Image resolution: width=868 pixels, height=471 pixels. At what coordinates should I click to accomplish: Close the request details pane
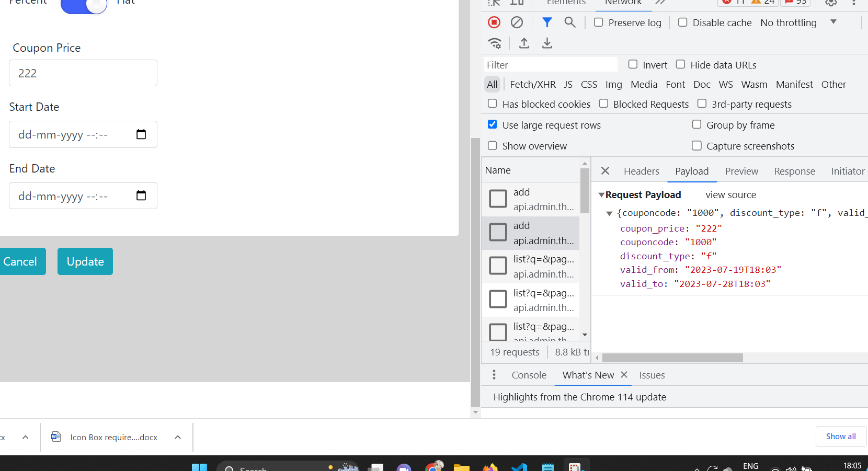tap(605, 171)
